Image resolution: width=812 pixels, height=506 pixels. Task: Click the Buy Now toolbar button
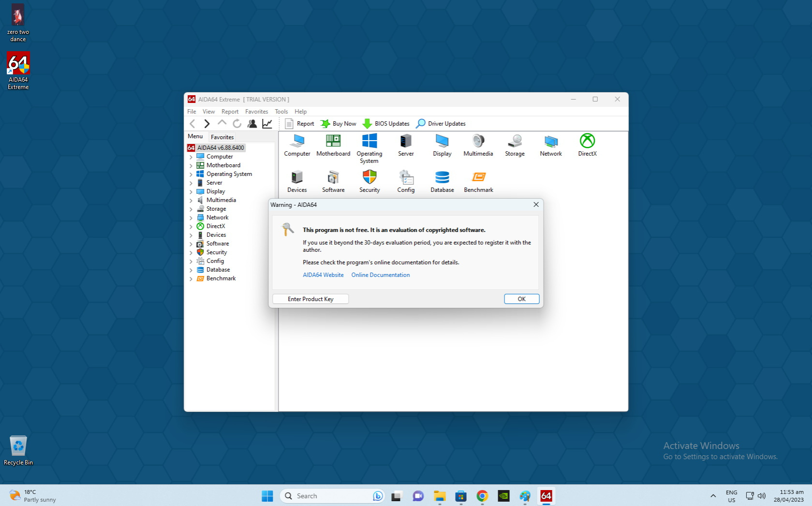339,124
